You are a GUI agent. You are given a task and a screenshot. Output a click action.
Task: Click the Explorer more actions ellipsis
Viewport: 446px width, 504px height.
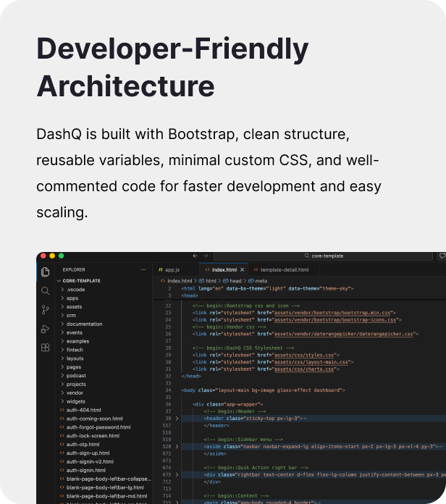pyautogui.click(x=143, y=269)
